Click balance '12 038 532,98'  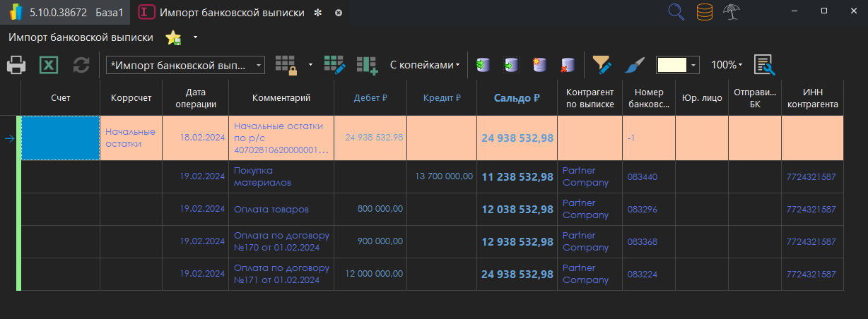click(x=517, y=210)
